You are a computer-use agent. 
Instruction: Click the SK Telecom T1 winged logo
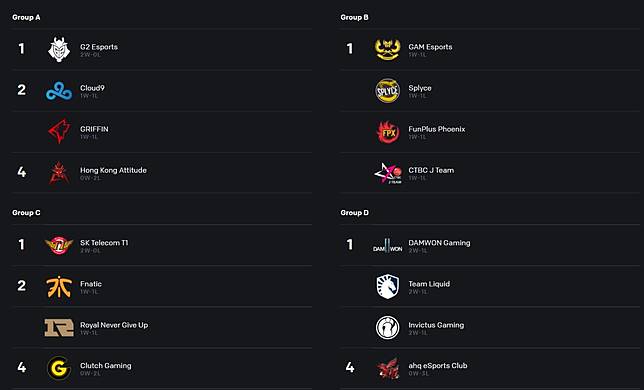point(59,245)
